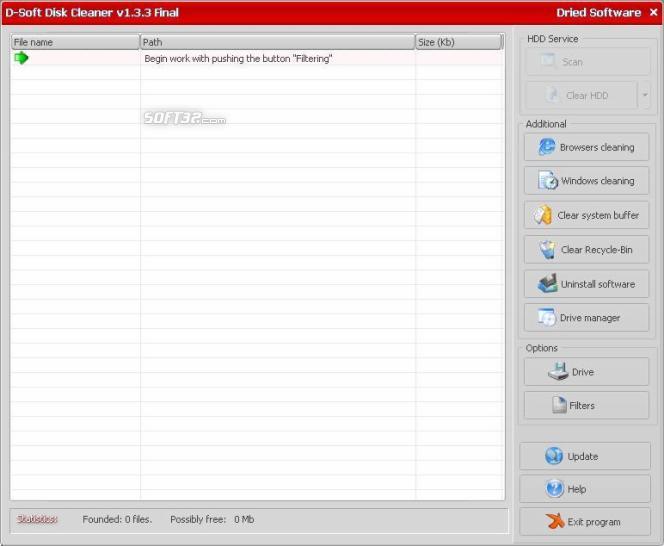
Task: Close the Disk Cleaner window
Action: pyautogui.click(x=653, y=12)
